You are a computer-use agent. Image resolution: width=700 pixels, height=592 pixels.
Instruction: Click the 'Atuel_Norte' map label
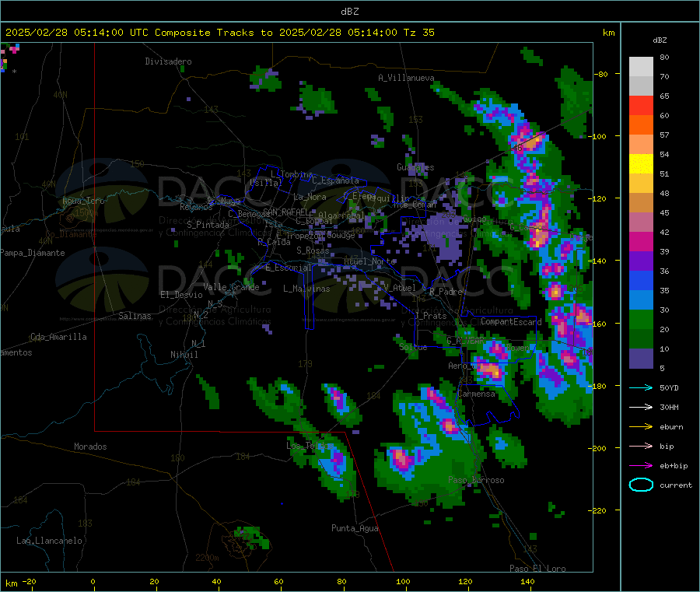(369, 261)
